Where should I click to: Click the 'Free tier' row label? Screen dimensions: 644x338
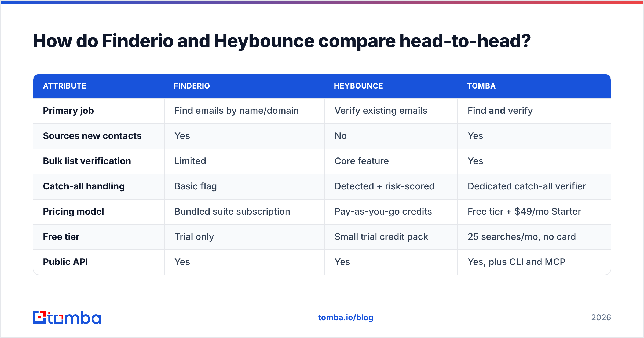61,237
